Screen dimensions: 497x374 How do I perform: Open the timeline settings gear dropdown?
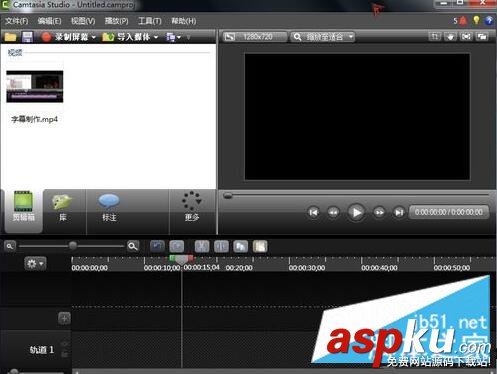pyautogui.click(x=35, y=264)
